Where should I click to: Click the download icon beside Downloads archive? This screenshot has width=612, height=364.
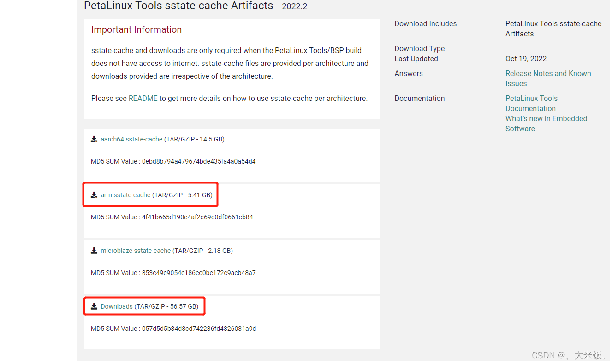[x=94, y=306]
